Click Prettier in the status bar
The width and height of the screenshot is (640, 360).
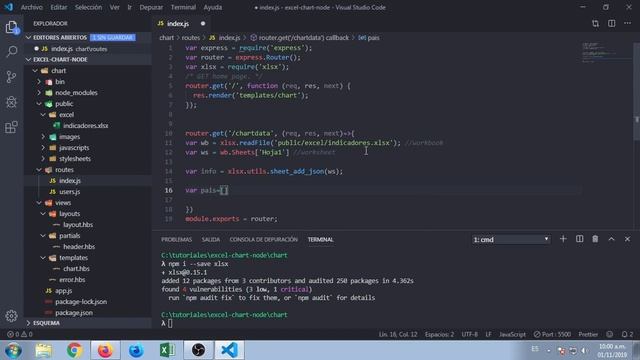click(588, 334)
